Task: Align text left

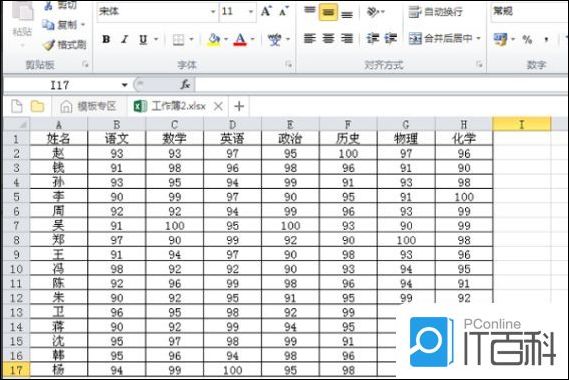Action: tap(310, 38)
